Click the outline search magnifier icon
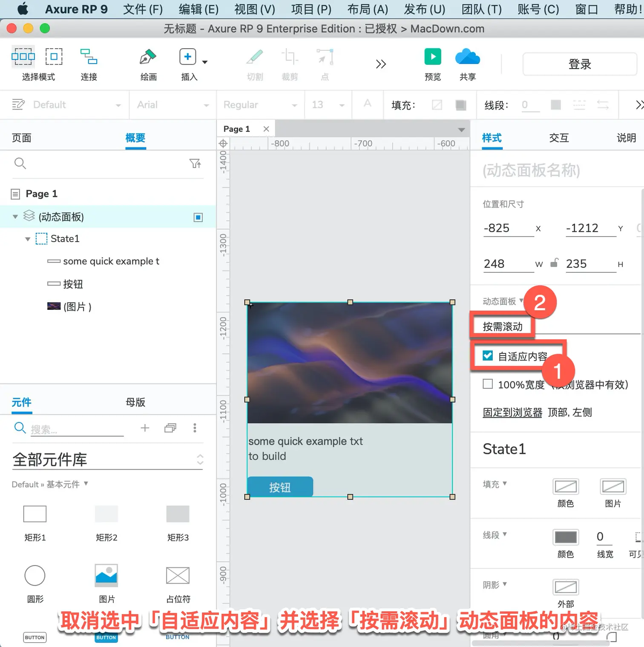This screenshot has width=644, height=647. click(x=20, y=163)
